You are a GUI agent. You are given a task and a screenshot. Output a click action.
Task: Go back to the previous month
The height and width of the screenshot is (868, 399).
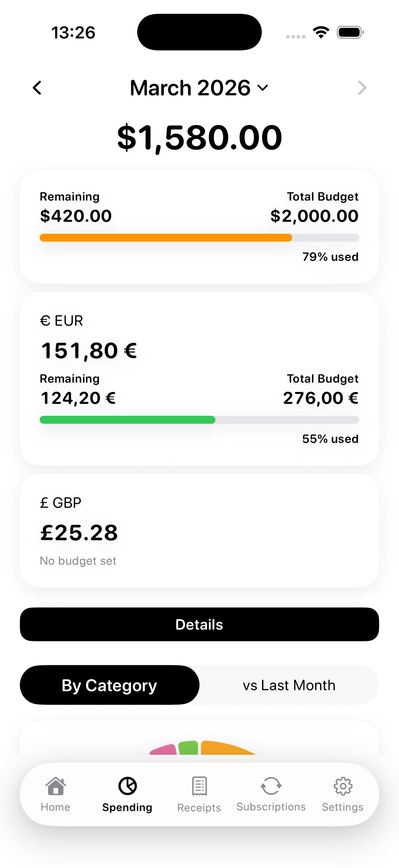(37, 88)
